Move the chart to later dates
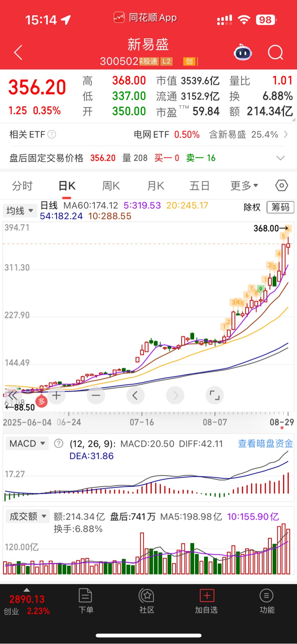Viewport: 297px width, 644px height. [175, 395]
